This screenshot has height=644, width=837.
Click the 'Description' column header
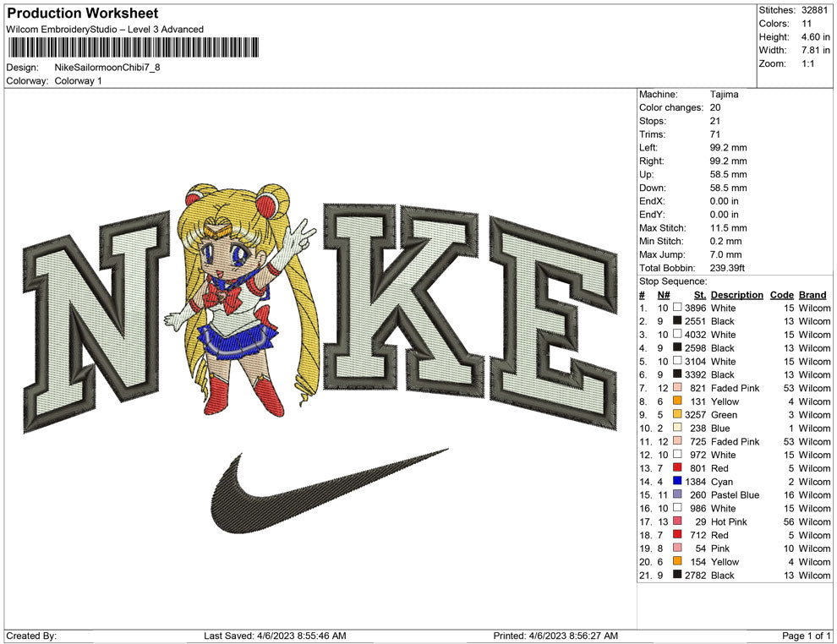pos(736,294)
